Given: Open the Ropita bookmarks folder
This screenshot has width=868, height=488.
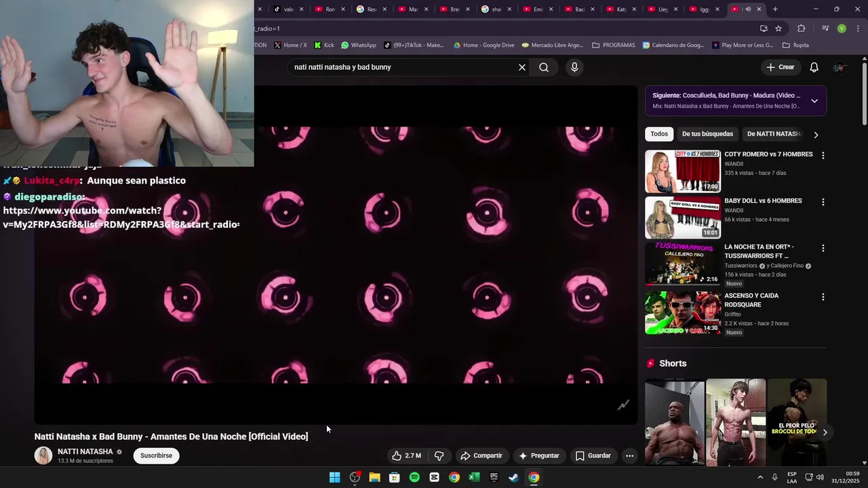Looking at the screenshot, I should [795, 45].
